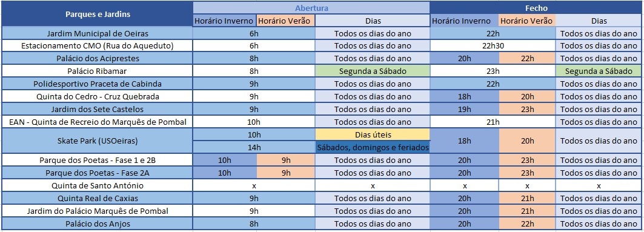Select Polidesportivo Praceta de Cabinda cell
This screenshot has width=644, height=232.
pos(98,84)
